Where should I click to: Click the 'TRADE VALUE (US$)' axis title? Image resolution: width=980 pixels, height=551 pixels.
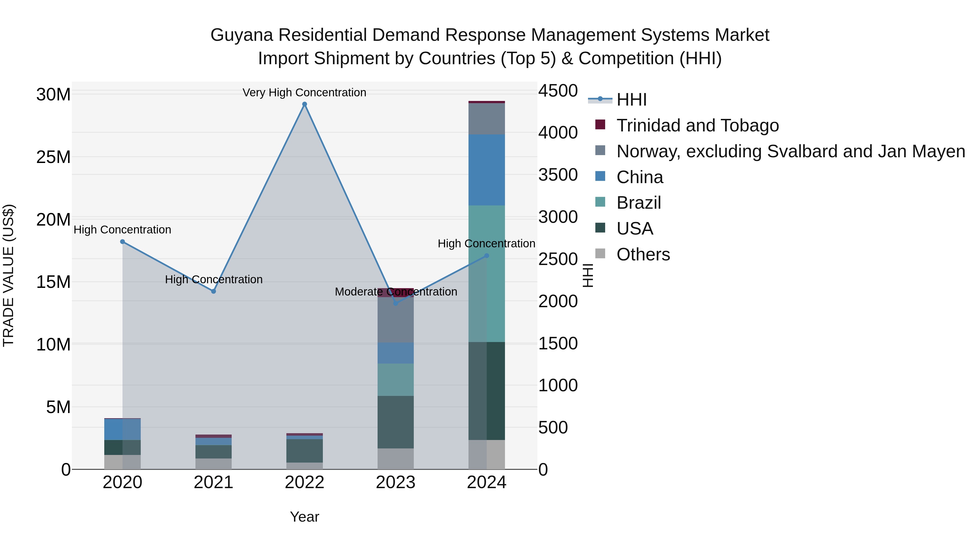point(9,275)
